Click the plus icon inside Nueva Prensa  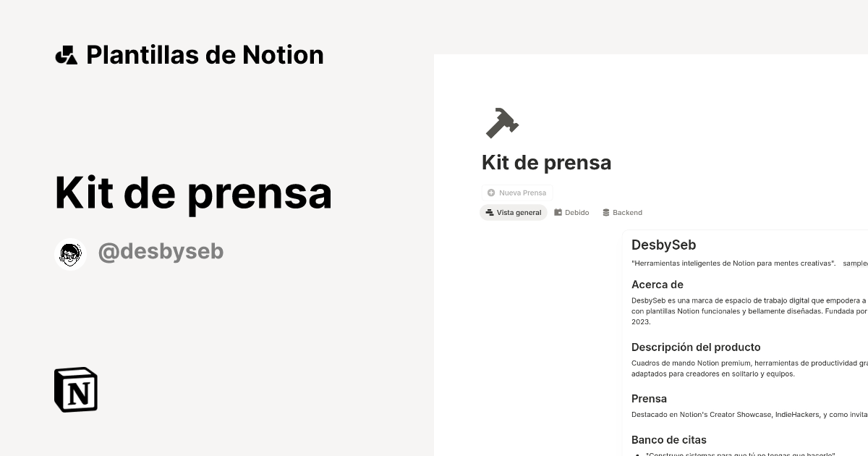click(491, 193)
